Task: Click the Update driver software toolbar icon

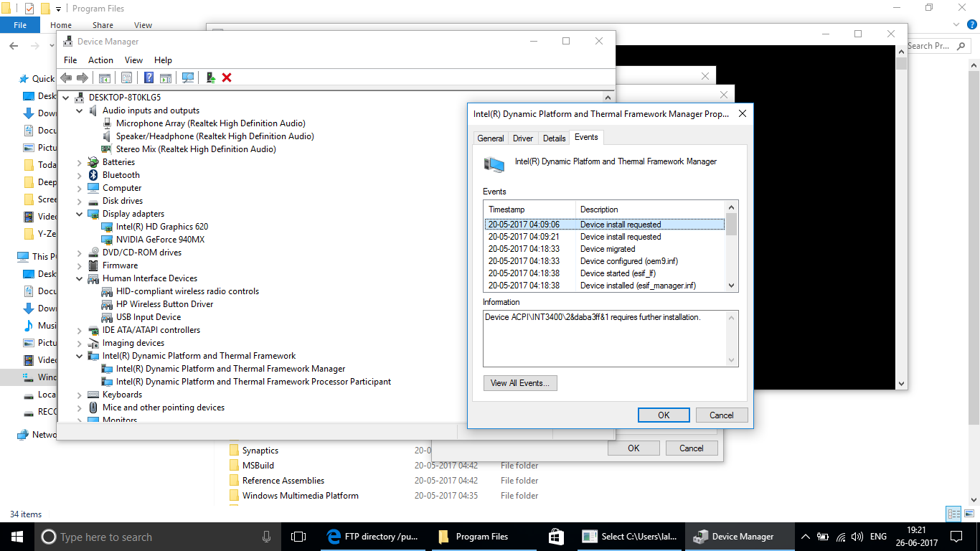Action: pyautogui.click(x=211, y=77)
